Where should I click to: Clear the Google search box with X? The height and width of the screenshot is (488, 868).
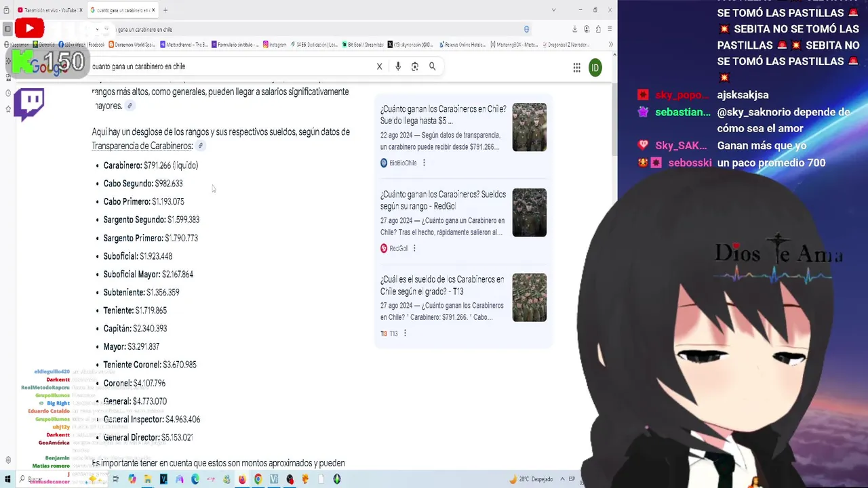click(379, 66)
